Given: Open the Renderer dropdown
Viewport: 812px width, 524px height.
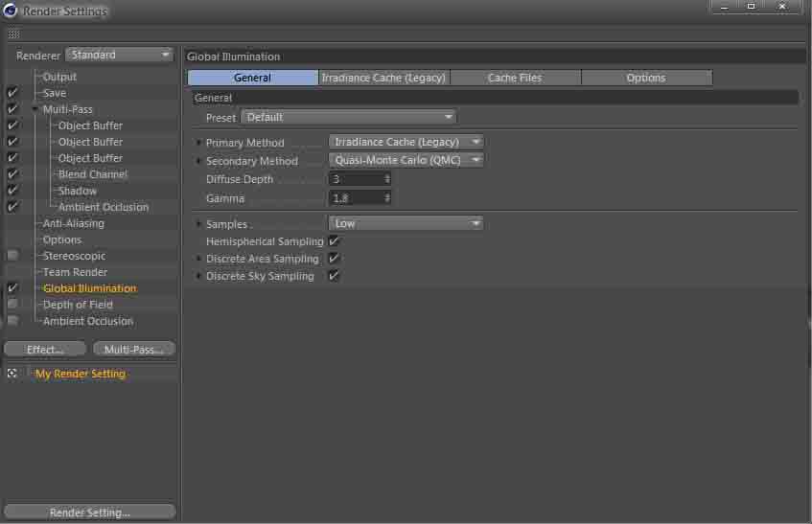Looking at the screenshot, I should (x=119, y=55).
